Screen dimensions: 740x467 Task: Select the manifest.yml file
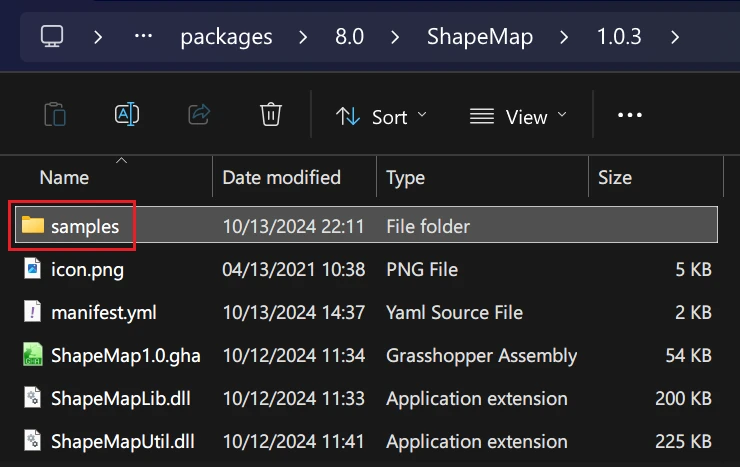tap(103, 312)
